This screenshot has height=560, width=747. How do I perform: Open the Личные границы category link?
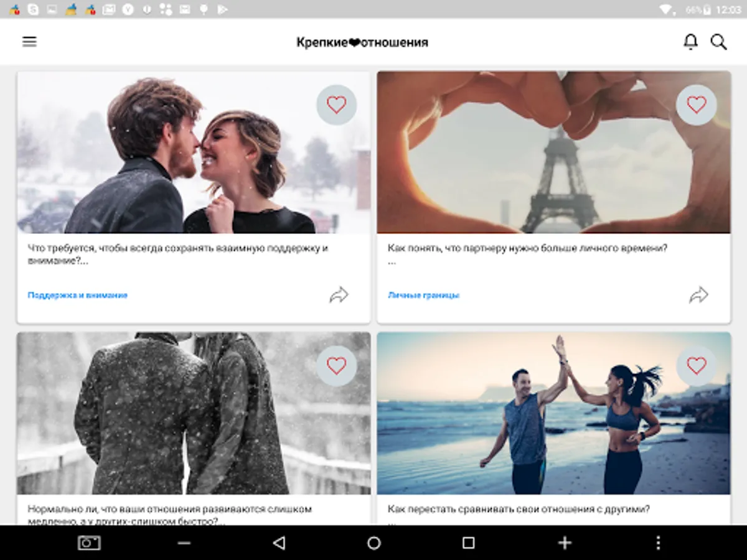click(x=423, y=295)
